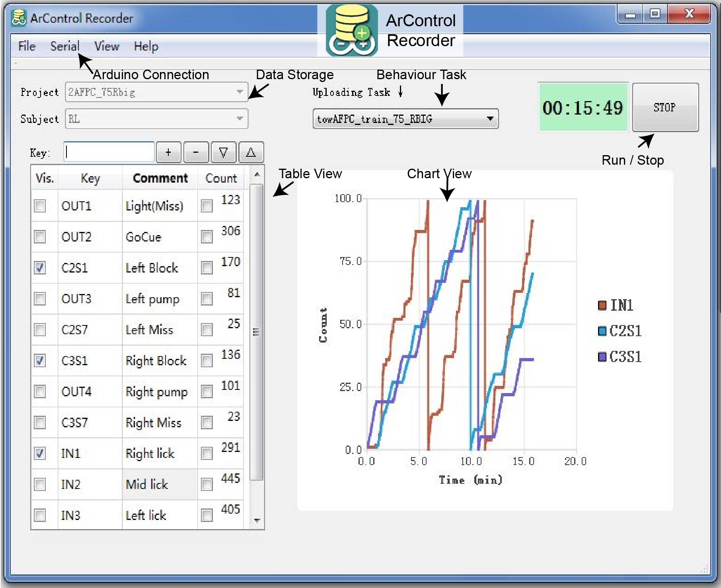Click the table scrollbar down arrow
Image resolution: width=721 pixels, height=588 pixels.
coord(257,520)
